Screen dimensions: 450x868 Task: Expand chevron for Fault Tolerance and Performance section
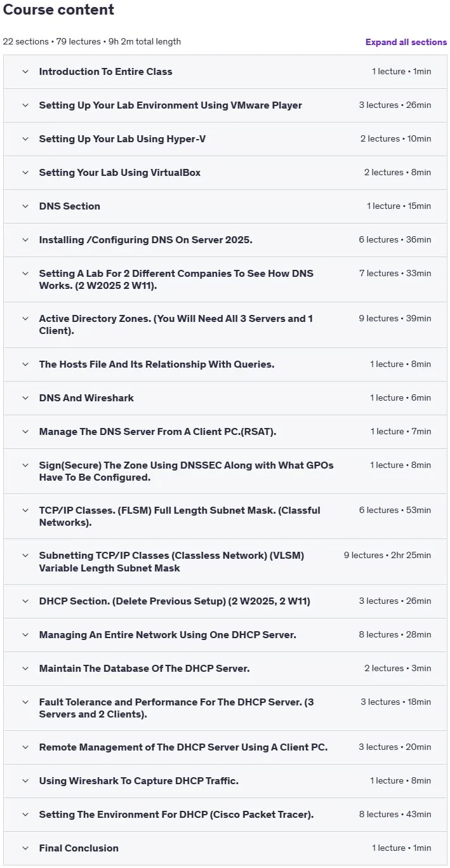(25, 702)
